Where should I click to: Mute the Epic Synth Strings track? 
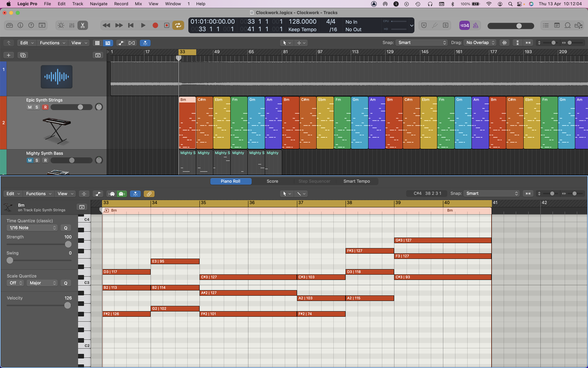[x=30, y=107]
